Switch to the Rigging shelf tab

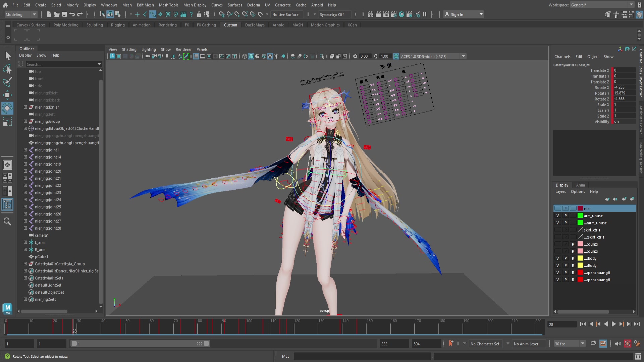point(118,25)
